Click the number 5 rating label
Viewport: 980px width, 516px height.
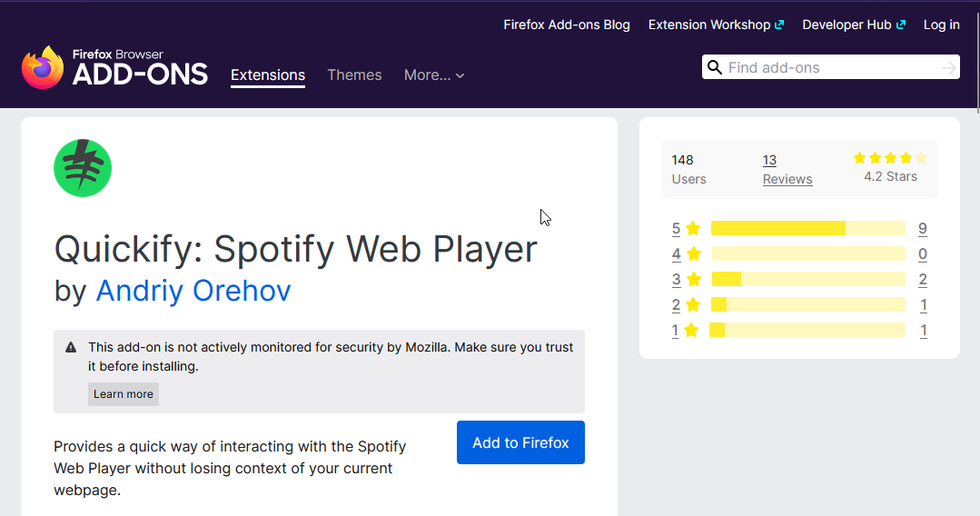tap(676, 229)
